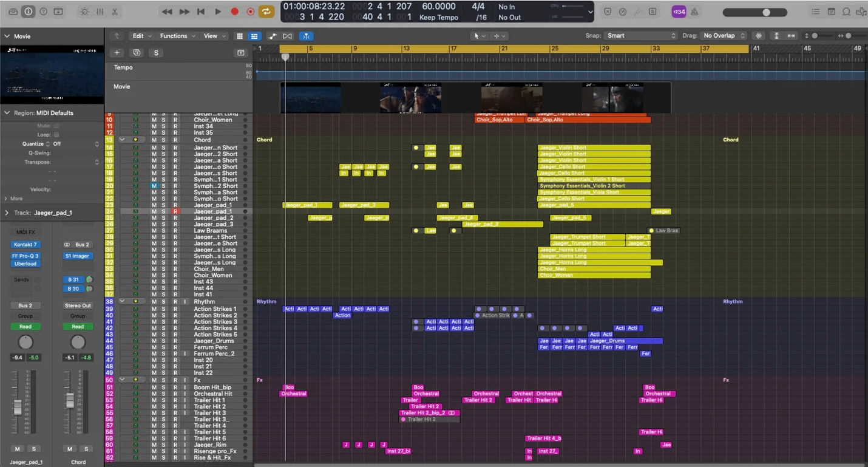Open the Note Pads icon

[832, 12]
